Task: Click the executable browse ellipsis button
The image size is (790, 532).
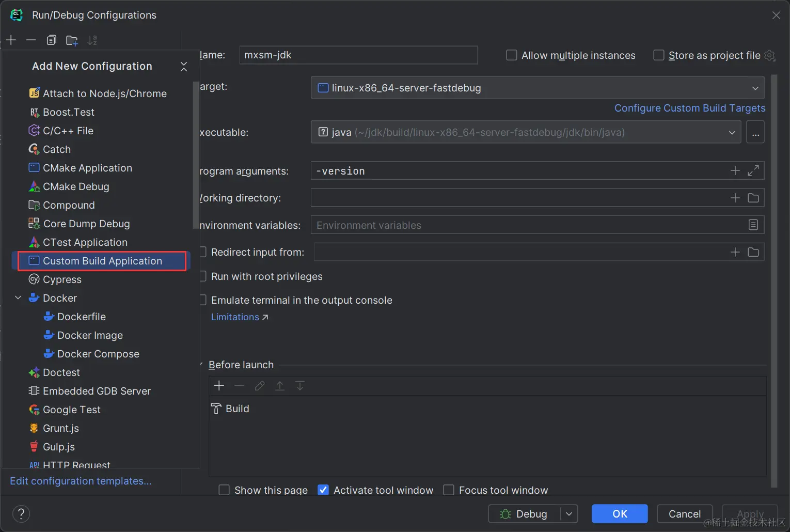Action: [x=755, y=132]
